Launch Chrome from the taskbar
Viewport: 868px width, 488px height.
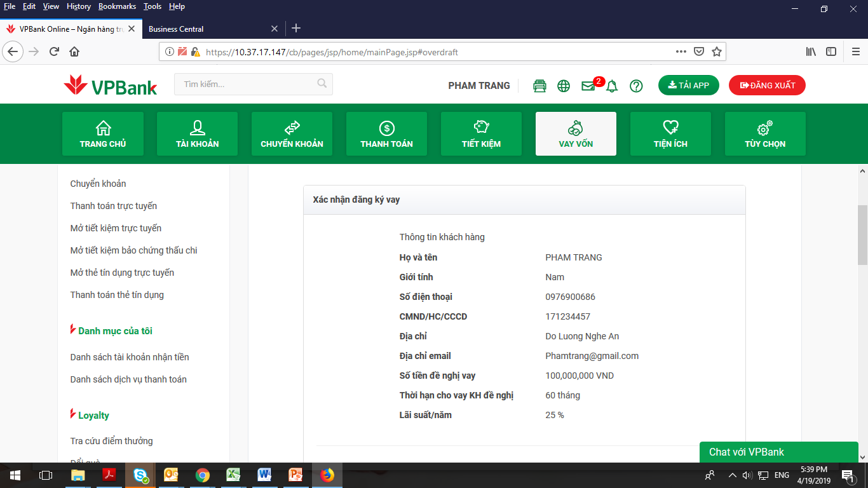pyautogui.click(x=203, y=475)
